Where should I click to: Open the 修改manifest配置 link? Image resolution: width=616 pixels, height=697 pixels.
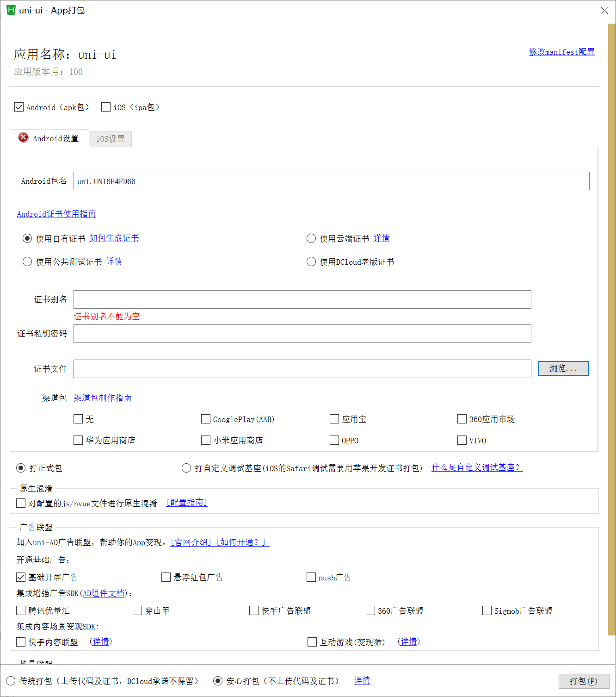(561, 52)
